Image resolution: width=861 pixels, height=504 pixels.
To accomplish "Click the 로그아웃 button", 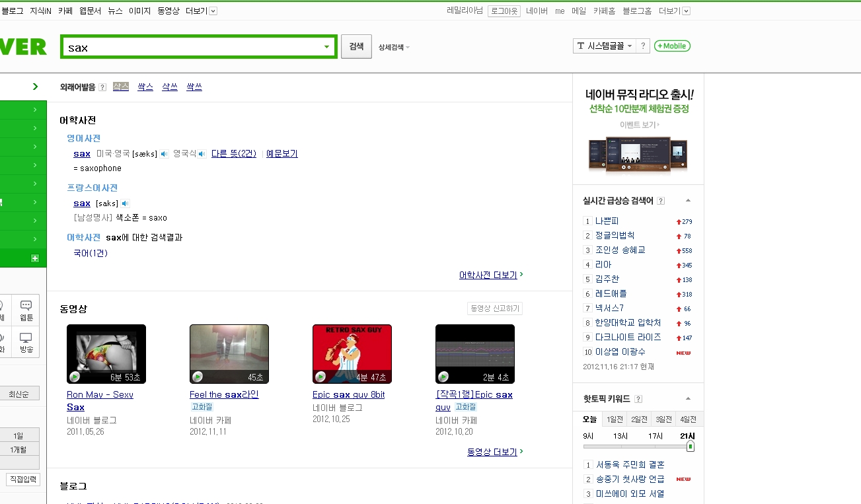I will tap(504, 11).
